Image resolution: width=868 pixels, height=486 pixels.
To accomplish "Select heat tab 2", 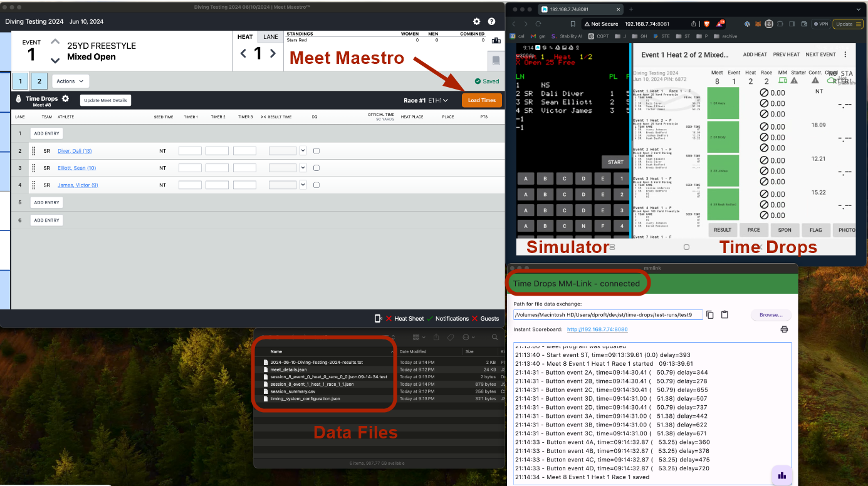I will [39, 81].
